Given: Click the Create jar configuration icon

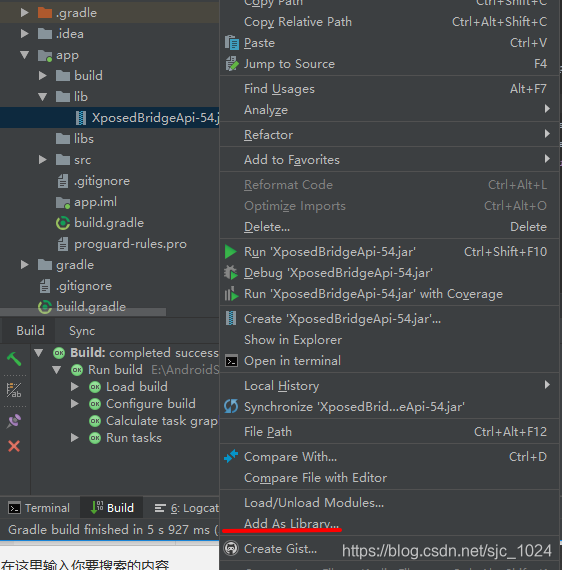Looking at the screenshot, I should click(x=231, y=318).
